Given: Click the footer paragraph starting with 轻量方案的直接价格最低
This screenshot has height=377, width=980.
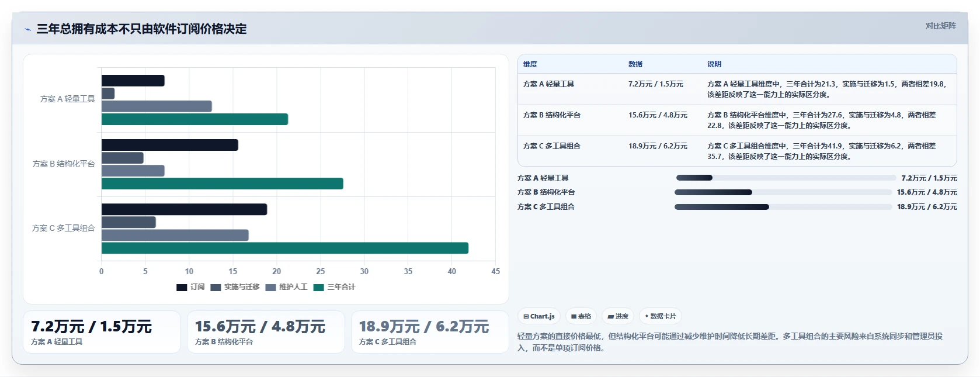Looking at the screenshot, I should 730,342.
